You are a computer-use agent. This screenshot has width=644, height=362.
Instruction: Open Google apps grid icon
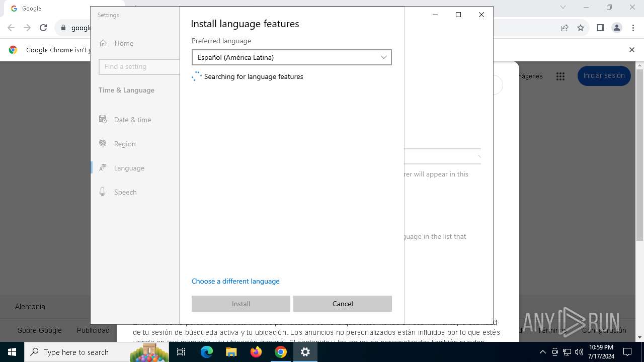click(560, 76)
